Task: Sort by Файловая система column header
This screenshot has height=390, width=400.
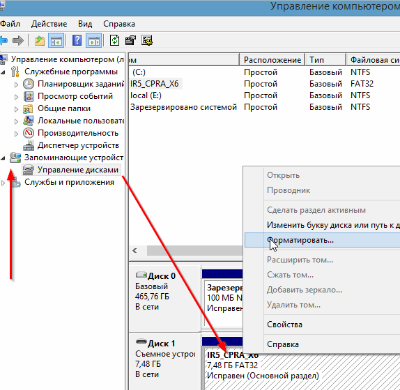Action: coord(373,60)
